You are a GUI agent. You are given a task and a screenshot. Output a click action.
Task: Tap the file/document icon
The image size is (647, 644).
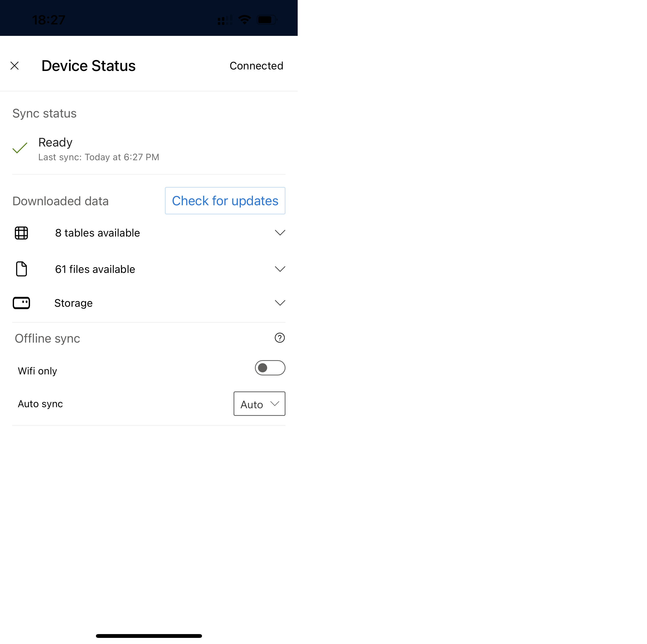(x=21, y=268)
